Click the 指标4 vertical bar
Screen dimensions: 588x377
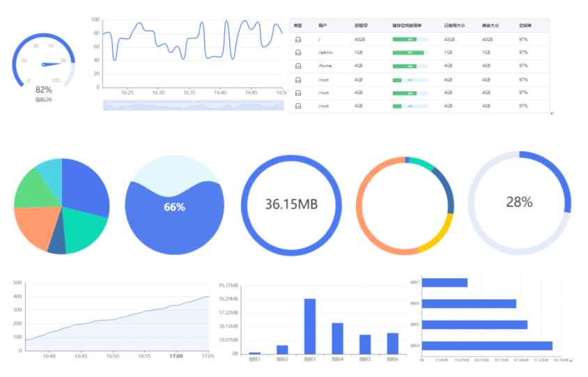tap(337, 339)
